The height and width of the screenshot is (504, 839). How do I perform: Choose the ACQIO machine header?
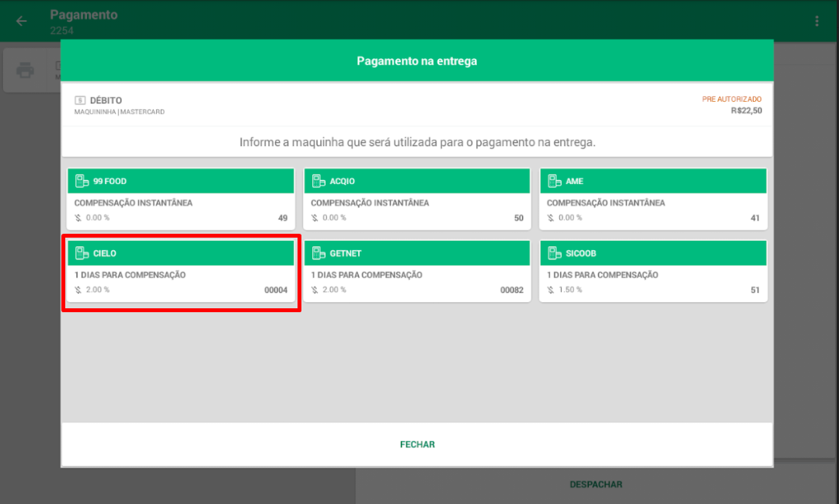tap(417, 181)
